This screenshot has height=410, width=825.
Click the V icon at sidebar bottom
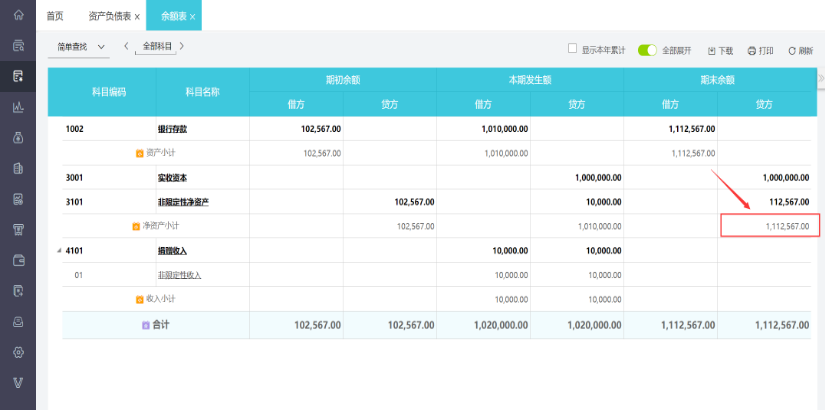pyautogui.click(x=18, y=383)
